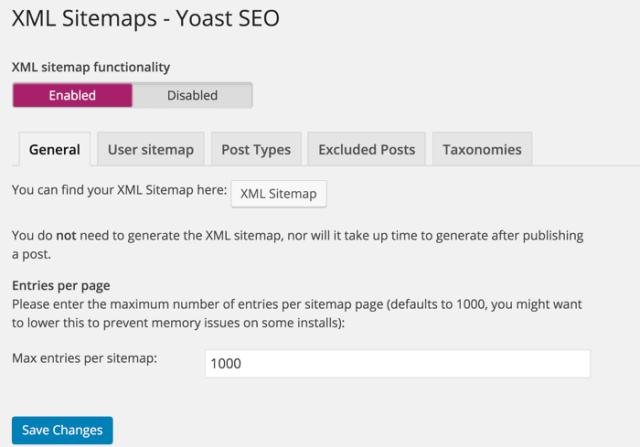
Task: Click the bold word 'not' in the notice
Action: pyautogui.click(x=63, y=236)
